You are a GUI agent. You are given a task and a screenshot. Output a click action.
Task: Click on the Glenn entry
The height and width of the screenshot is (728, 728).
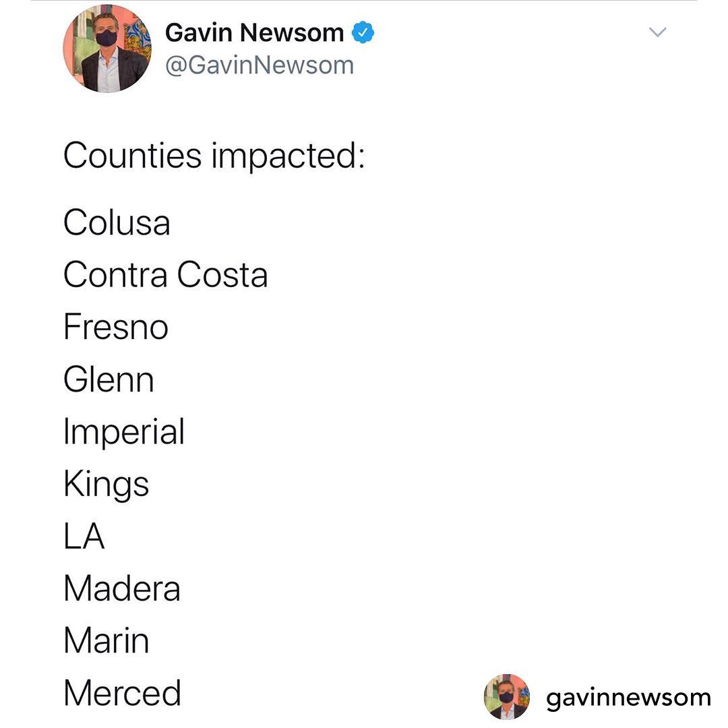tap(109, 380)
